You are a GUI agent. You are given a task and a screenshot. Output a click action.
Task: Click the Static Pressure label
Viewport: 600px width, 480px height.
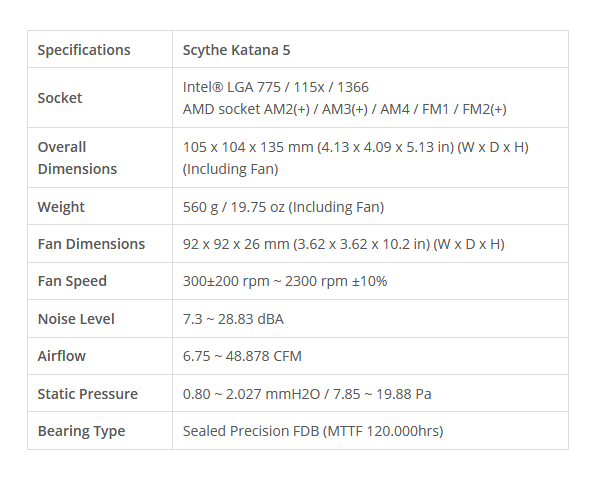point(87,394)
